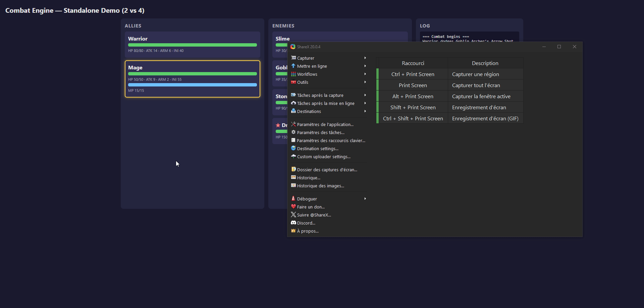Click the ShareX logo in title bar
The image size is (644, 308).
[x=293, y=47]
